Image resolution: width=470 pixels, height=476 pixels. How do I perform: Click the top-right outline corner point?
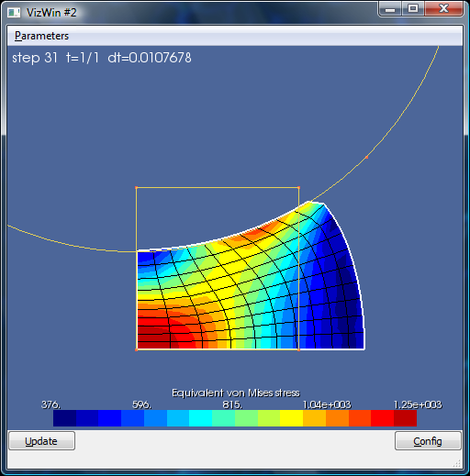298,187
